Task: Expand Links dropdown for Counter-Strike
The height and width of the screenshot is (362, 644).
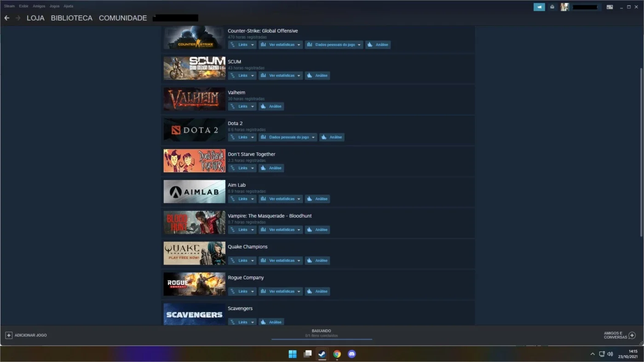Action: [242, 45]
